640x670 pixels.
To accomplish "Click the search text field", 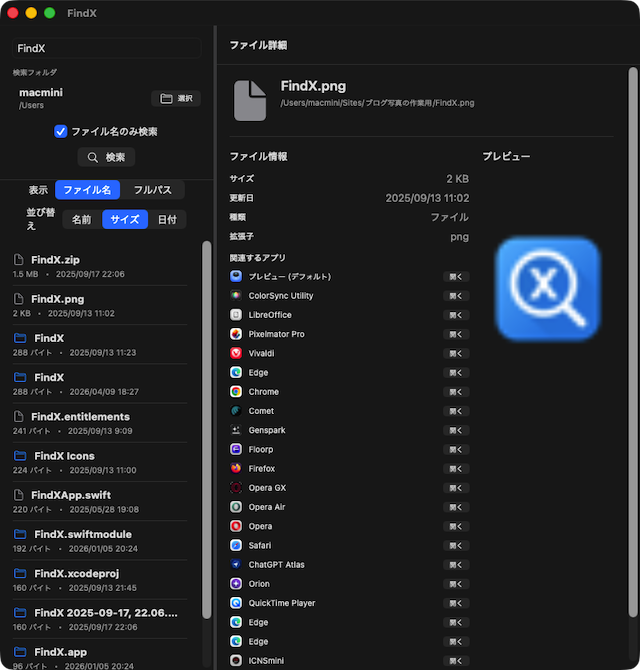I will pos(106,48).
